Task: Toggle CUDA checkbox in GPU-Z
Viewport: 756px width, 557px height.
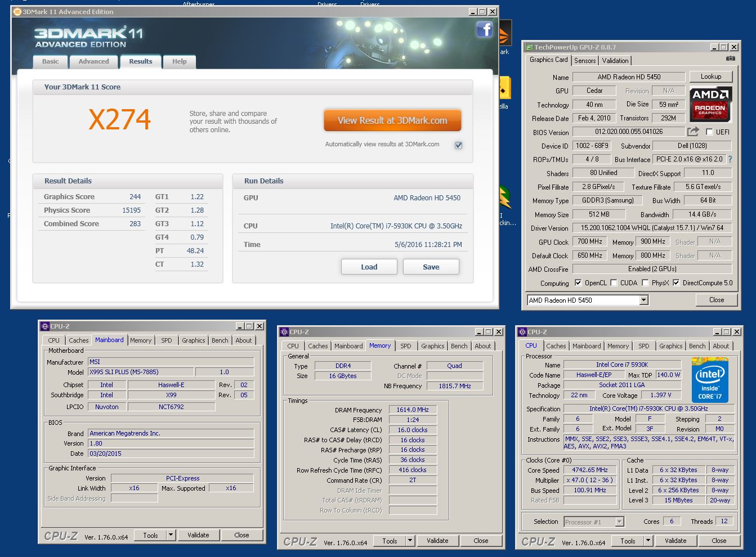Action: (x=614, y=283)
